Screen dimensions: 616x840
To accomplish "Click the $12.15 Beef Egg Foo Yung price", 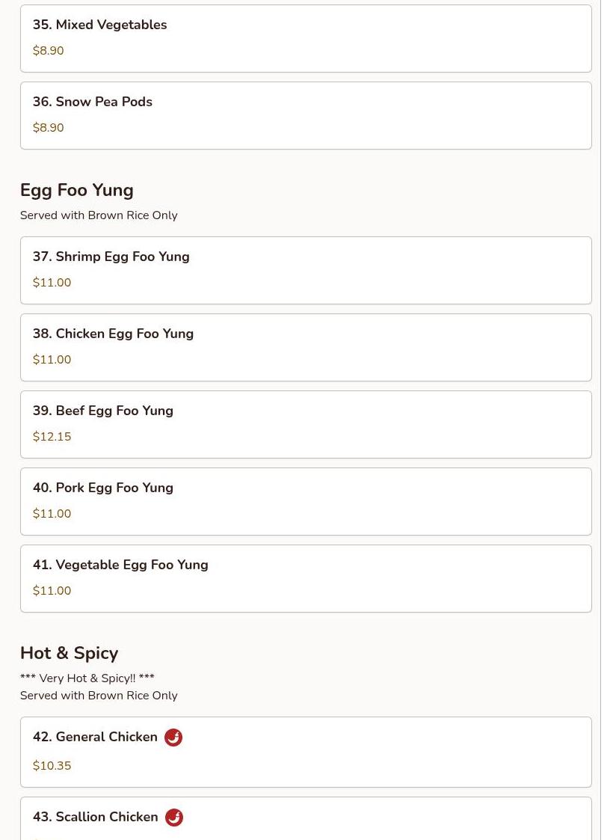I will [52, 437].
